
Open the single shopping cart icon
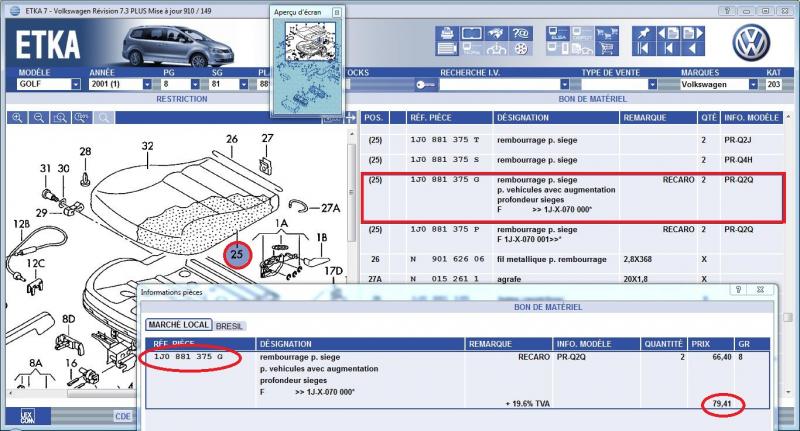point(607,48)
